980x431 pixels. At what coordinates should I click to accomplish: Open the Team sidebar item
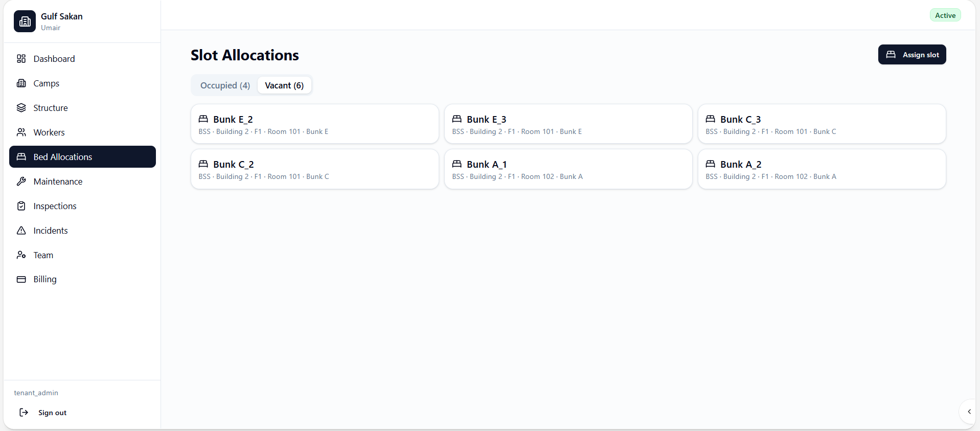click(82, 255)
